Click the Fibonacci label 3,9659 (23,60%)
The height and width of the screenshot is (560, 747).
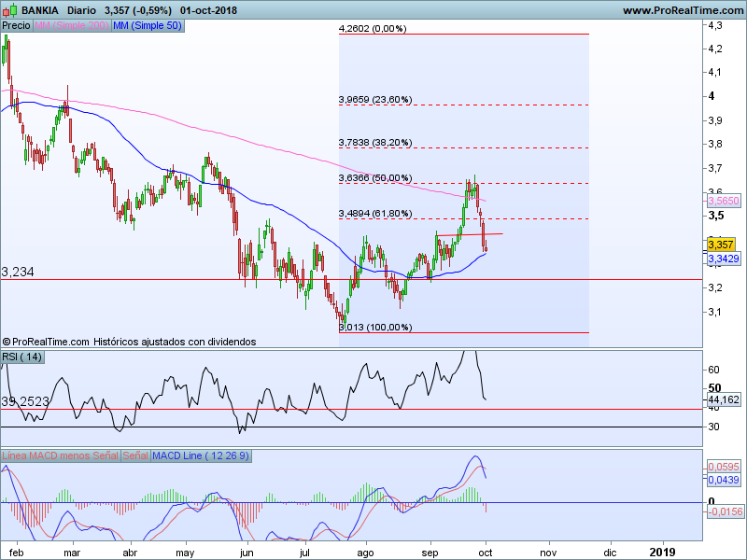(x=375, y=100)
